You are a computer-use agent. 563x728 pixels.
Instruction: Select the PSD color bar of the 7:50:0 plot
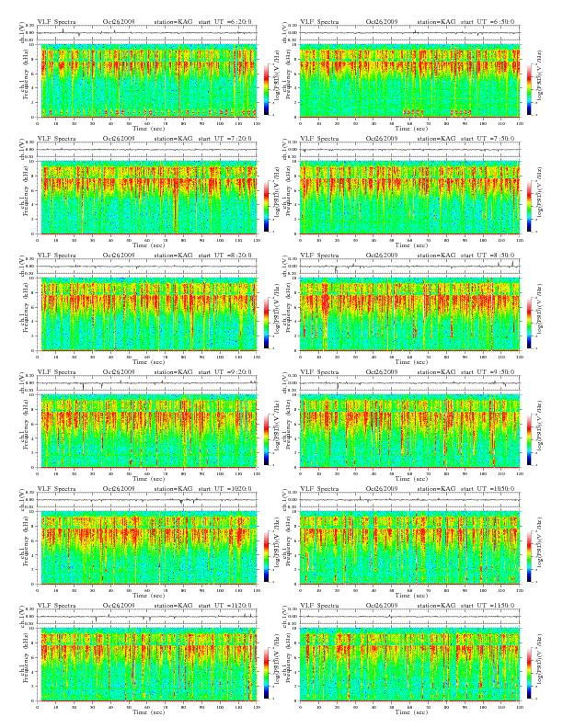click(x=529, y=206)
